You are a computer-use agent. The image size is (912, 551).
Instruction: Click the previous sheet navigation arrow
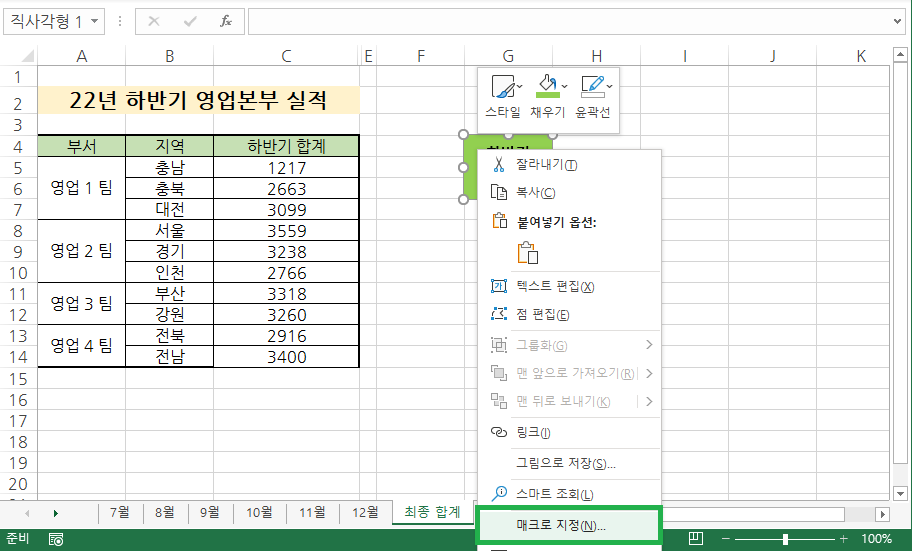click(27, 513)
